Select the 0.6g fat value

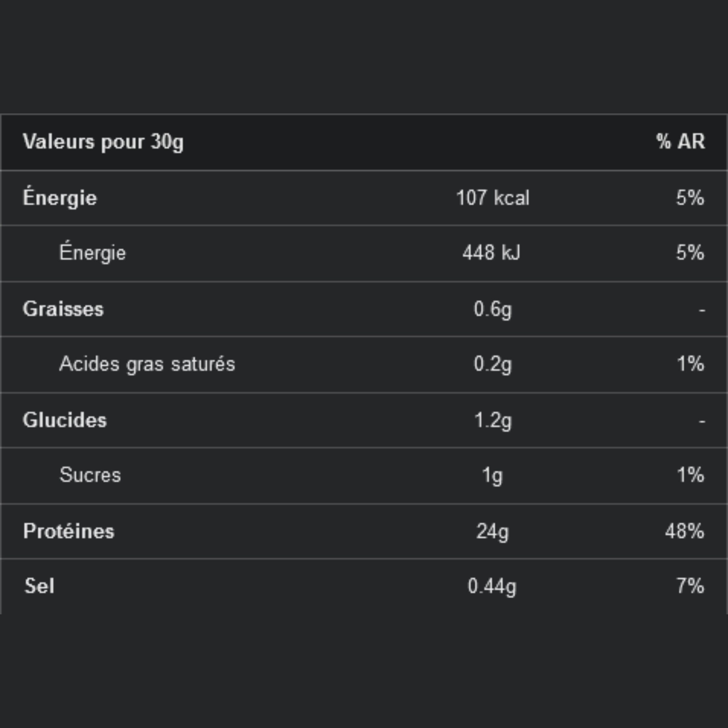[x=493, y=309]
